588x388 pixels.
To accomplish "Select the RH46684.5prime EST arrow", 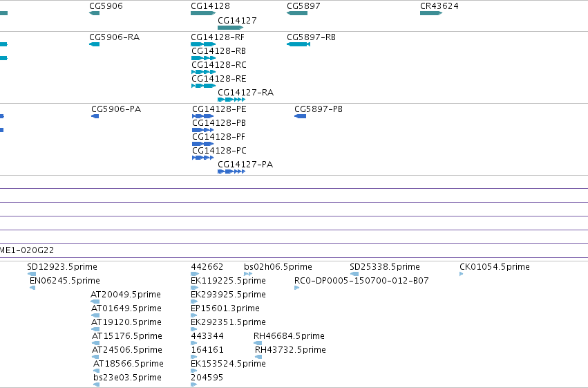I will 258,343.
